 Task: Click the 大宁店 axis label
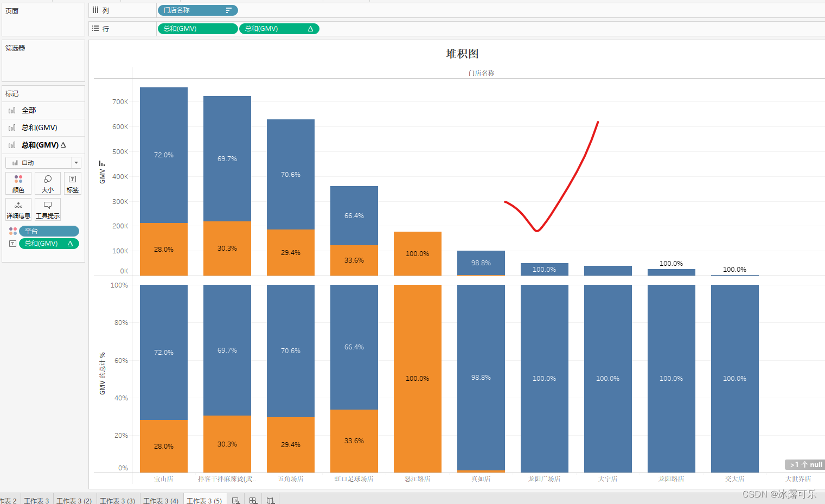tap(608, 479)
